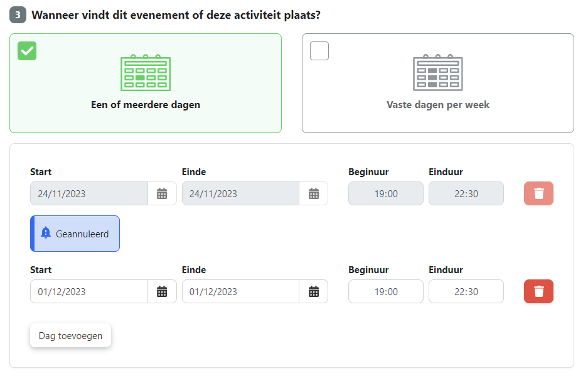Viewport: 588px width, 383px height.
Task: Click the Geannuleerd status label
Action: coord(82,234)
